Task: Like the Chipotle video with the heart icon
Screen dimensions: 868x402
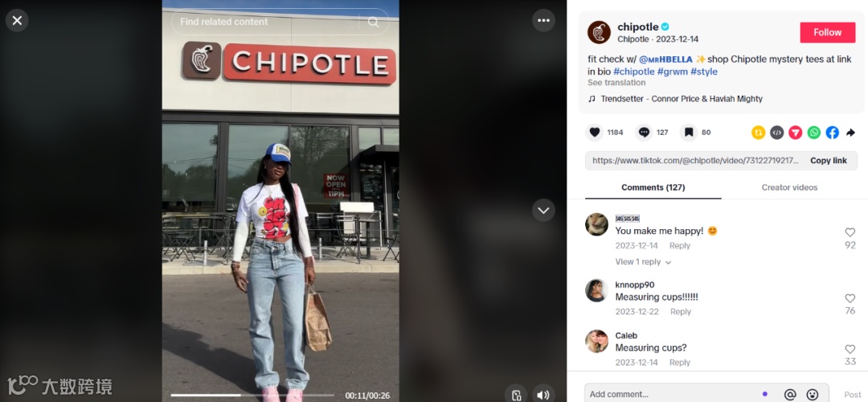Action: pos(595,133)
